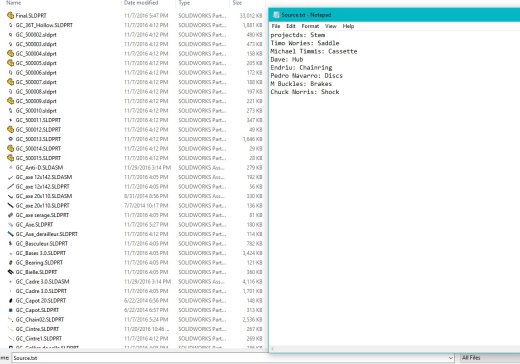The height and width of the screenshot is (364, 520).
Task: Click the icon of GC_Bearing.SLDPRT
Action: pyautogui.click(x=10, y=262)
